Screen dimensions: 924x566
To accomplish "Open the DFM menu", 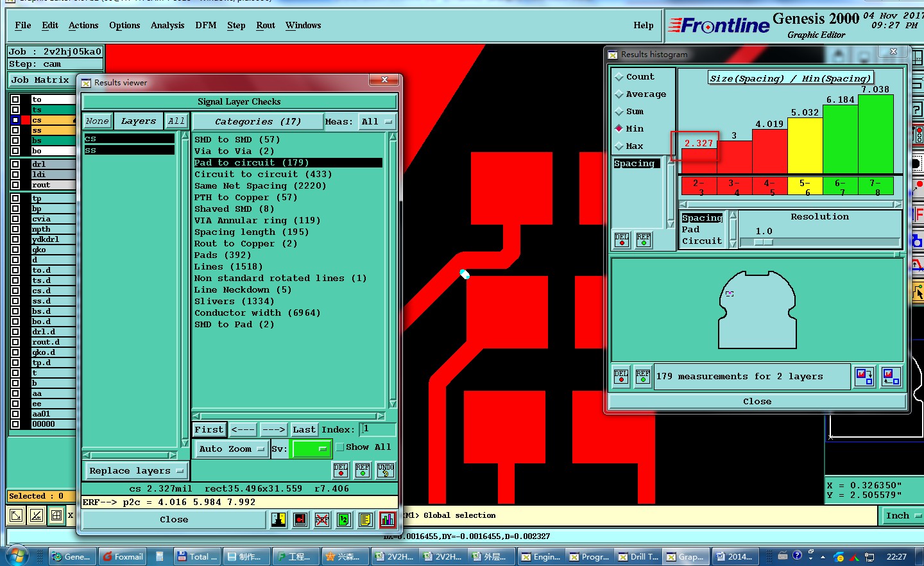I will pyautogui.click(x=206, y=26).
